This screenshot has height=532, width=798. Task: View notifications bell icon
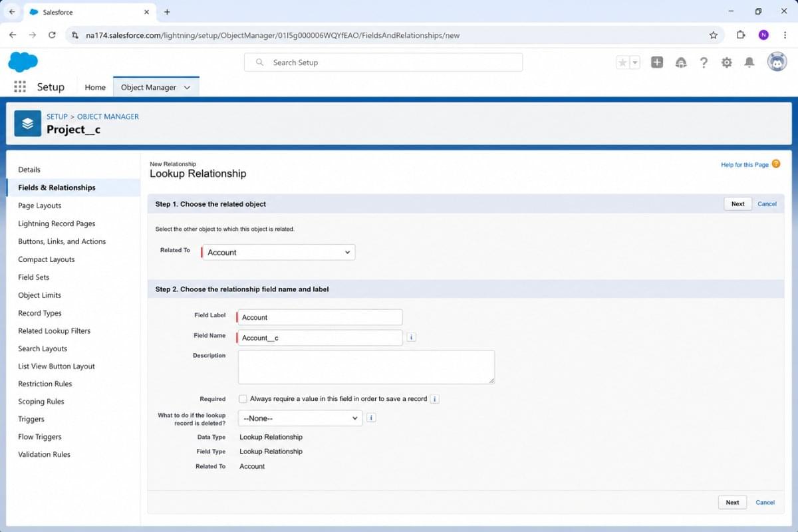(749, 63)
